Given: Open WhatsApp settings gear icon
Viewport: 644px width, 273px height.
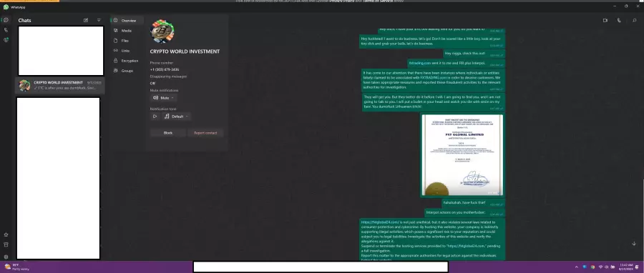Looking at the screenshot, I should [x=6, y=257].
